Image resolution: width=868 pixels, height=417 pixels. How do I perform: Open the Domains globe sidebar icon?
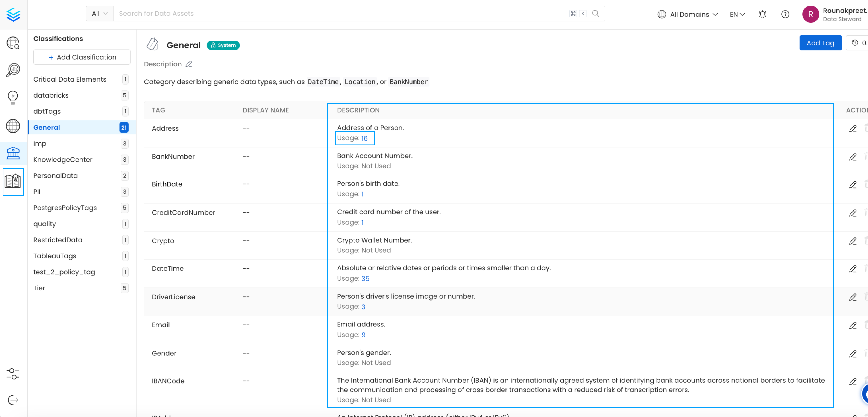pyautogui.click(x=13, y=126)
